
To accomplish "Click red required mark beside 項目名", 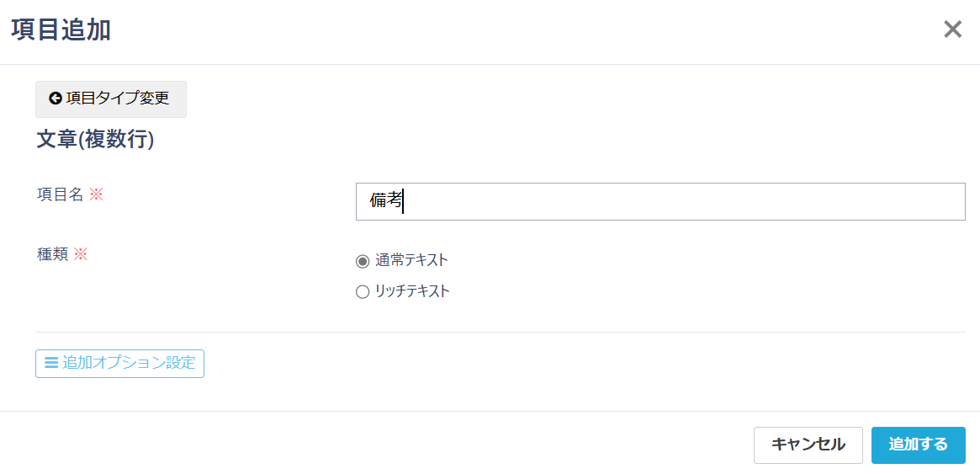I will [96, 194].
